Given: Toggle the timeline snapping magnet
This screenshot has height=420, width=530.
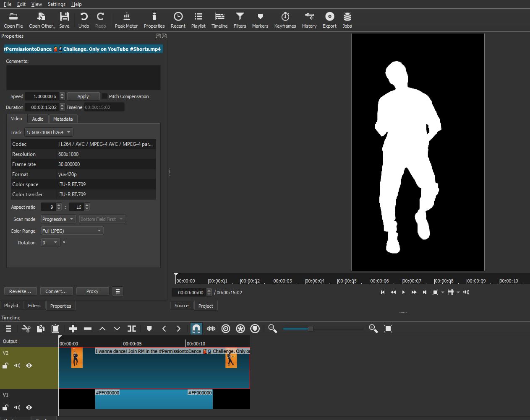Looking at the screenshot, I should point(196,329).
